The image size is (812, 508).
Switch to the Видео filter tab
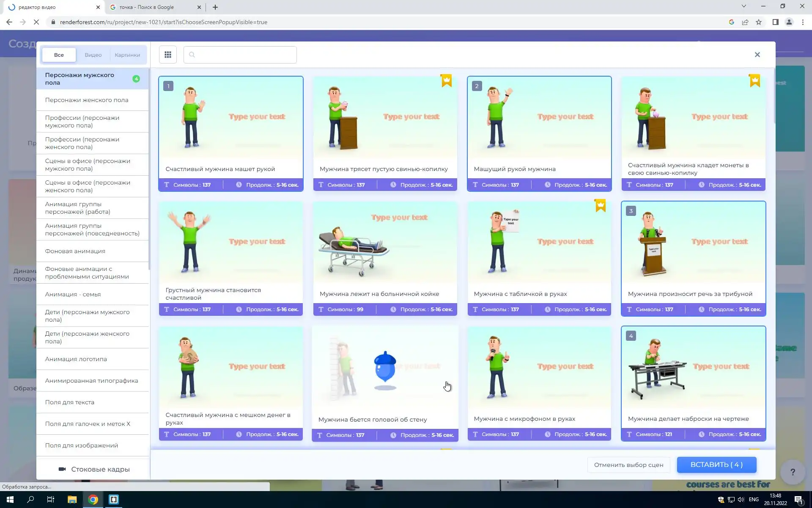coord(93,55)
